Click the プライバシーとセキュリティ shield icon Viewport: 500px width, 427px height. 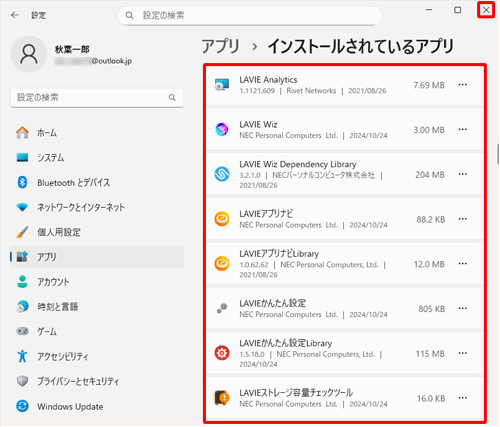[x=22, y=381]
